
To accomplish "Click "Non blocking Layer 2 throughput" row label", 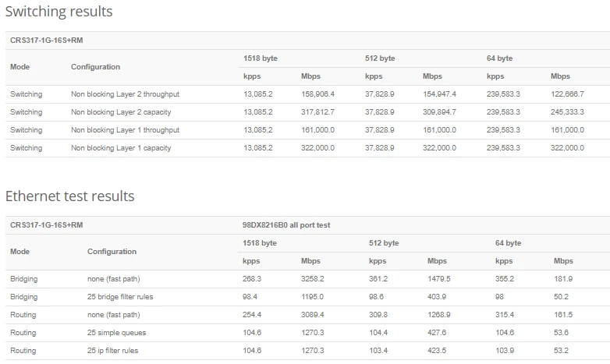I will point(125,94).
